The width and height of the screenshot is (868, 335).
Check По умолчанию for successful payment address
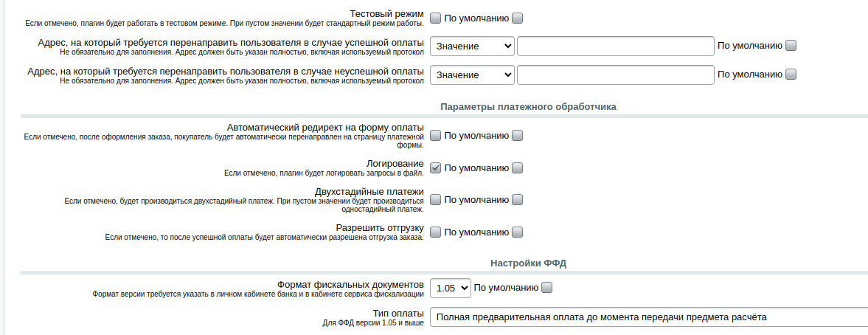pyautogui.click(x=791, y=46)
